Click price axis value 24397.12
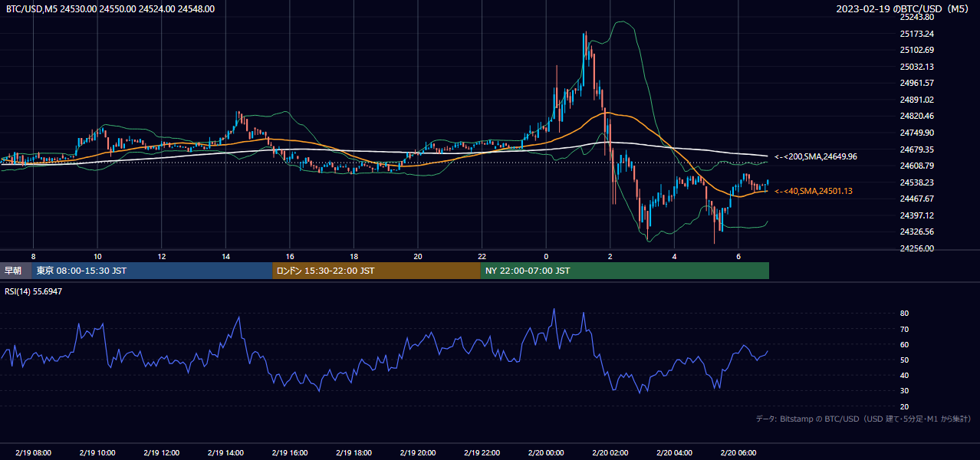980x460 pixels. click(x=917, y=215)
